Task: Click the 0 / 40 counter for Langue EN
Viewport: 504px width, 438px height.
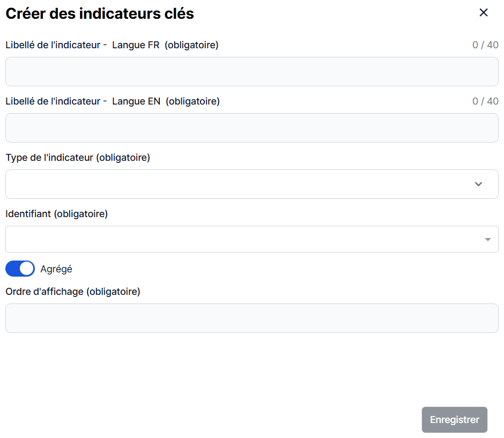Action: [485, 101]
